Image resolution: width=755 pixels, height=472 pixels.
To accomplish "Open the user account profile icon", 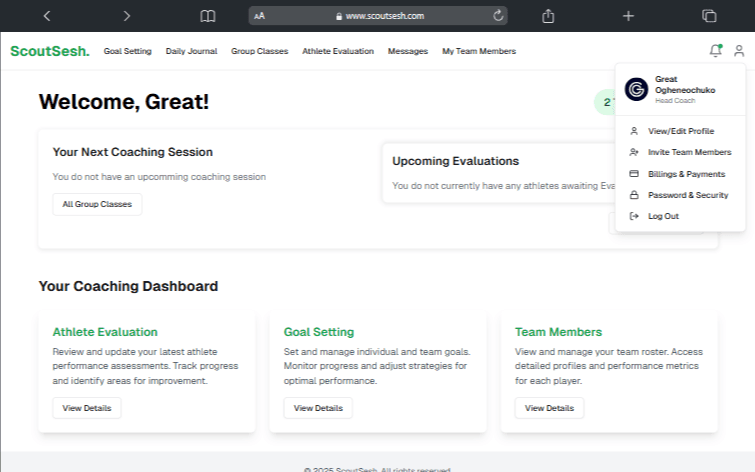I will tap(739, 51).
